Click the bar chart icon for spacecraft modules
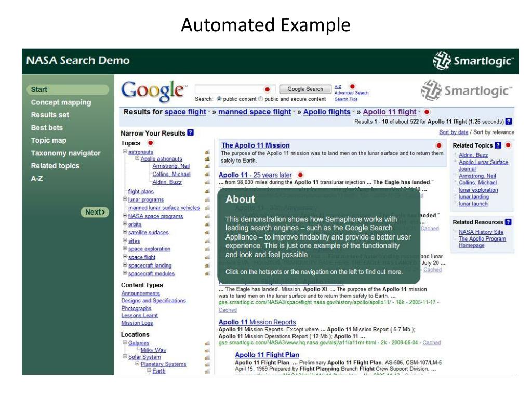The image size is (532, 399). [207, 273]
